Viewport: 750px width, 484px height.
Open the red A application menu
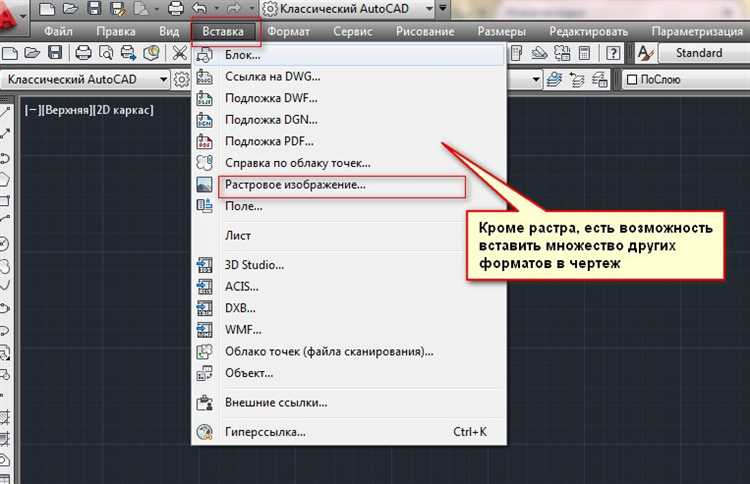(x=11, y=19)
